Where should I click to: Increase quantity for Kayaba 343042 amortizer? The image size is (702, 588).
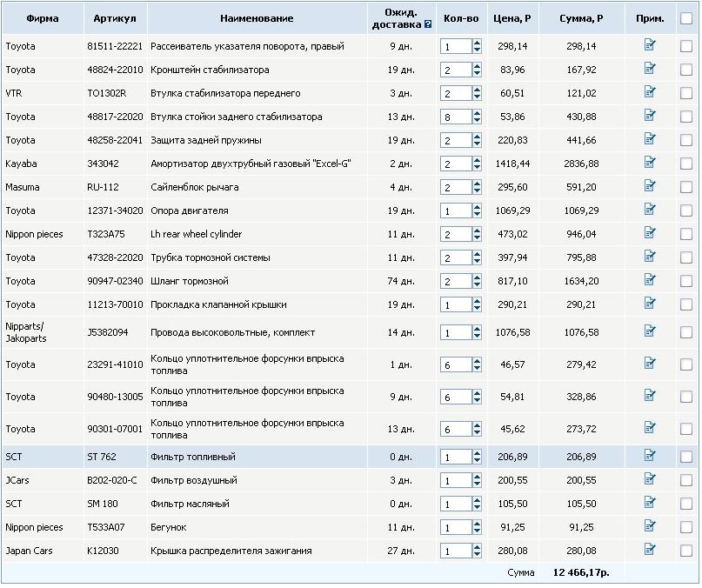point(477,160)
